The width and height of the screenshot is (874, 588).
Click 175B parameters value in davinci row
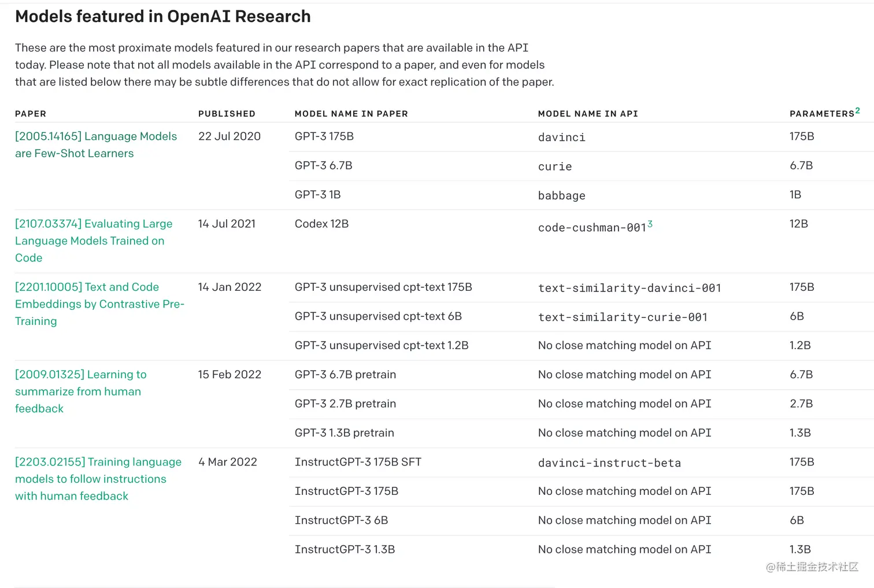pyautogui.click(x=802, y=136)
